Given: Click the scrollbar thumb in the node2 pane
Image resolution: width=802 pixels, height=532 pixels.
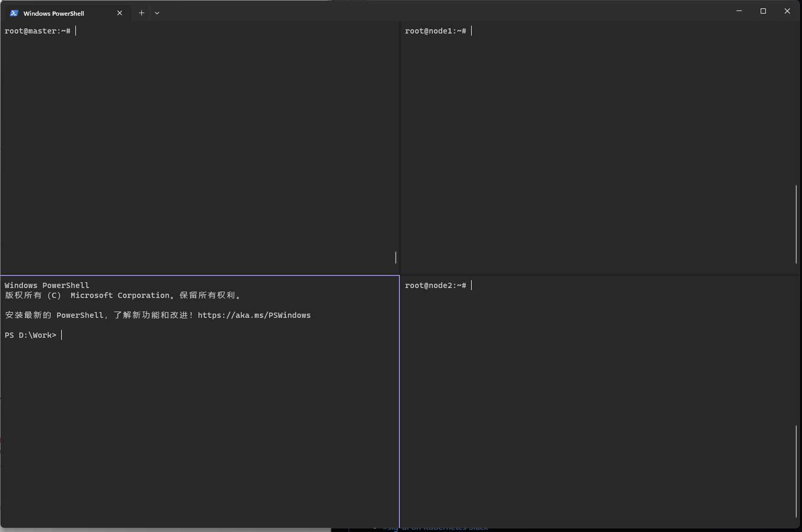Looking at the screenshot, I should point(796,471).
